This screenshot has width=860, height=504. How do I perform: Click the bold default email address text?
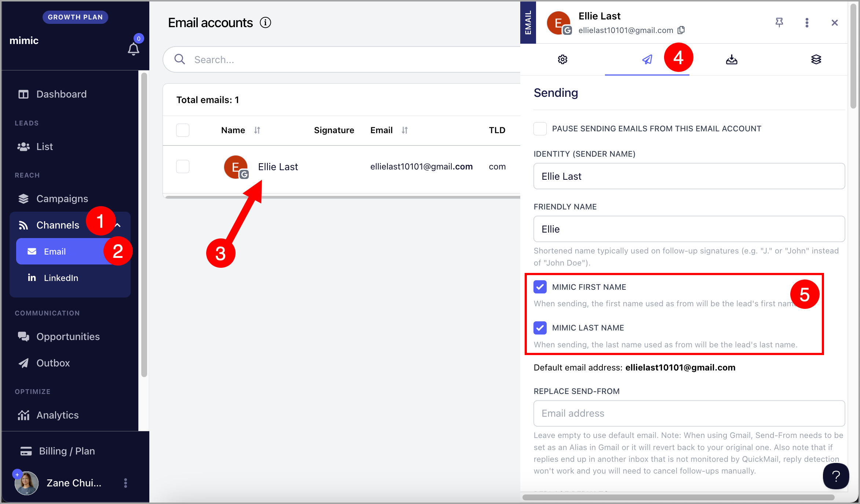click(680, 368)
